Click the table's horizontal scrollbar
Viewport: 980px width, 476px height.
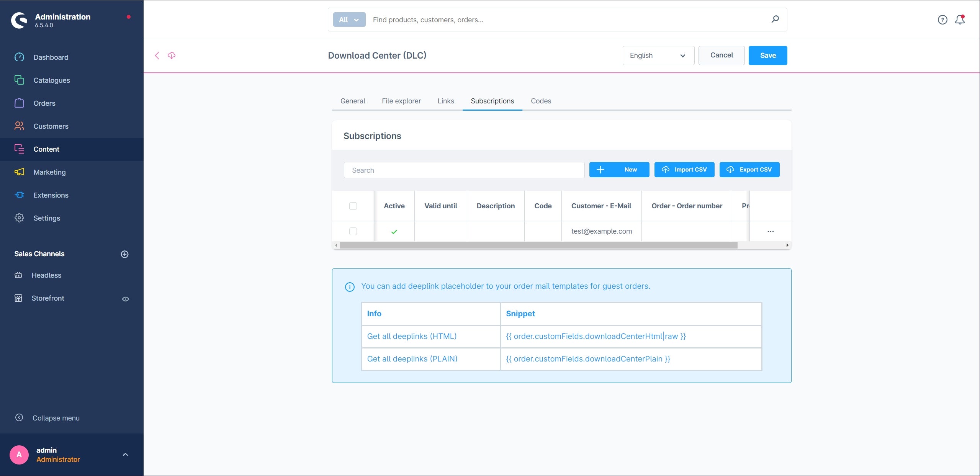coord(538,245)
